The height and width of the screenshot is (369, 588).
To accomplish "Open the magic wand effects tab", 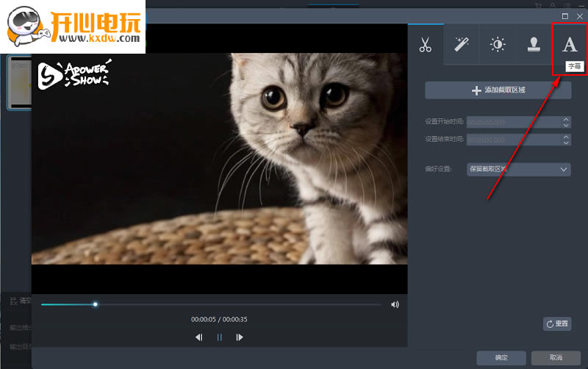I will [x=462, y=45].
